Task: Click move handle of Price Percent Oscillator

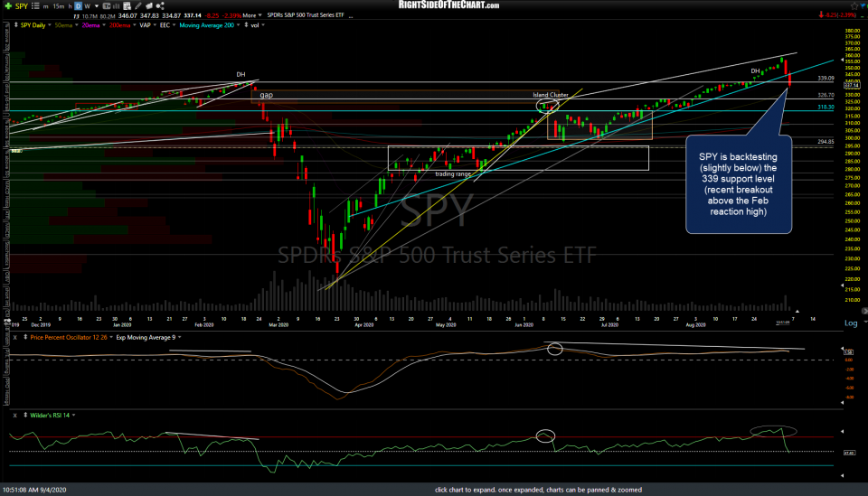Action: coord(25,337)
